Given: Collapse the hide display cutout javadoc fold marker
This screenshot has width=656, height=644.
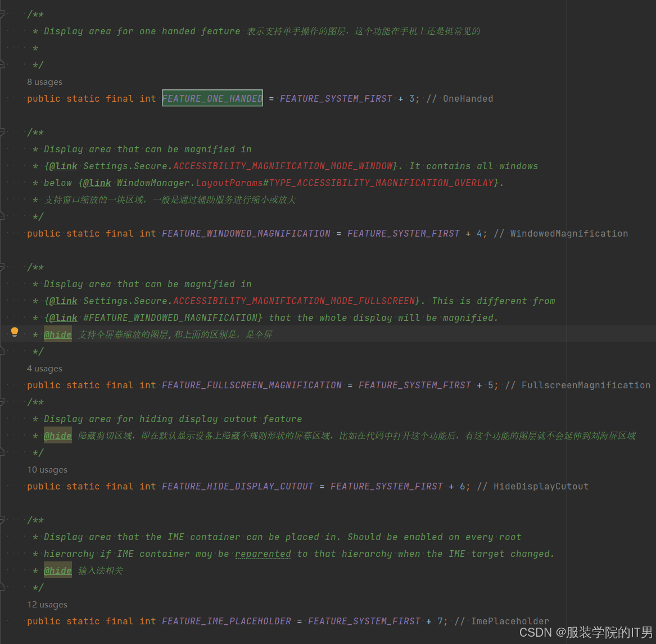Looking at the screenshot, I should click(x=2, y=402).
